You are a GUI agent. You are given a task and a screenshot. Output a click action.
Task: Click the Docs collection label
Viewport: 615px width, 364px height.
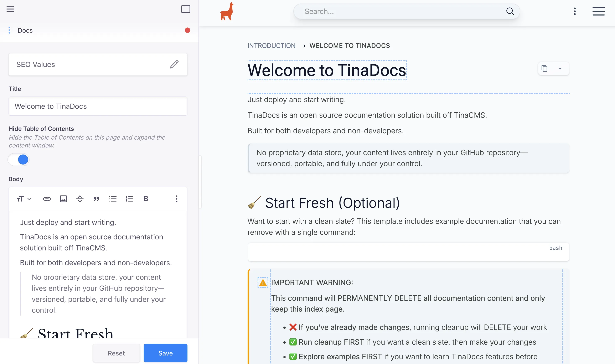[x=25, y=30]
